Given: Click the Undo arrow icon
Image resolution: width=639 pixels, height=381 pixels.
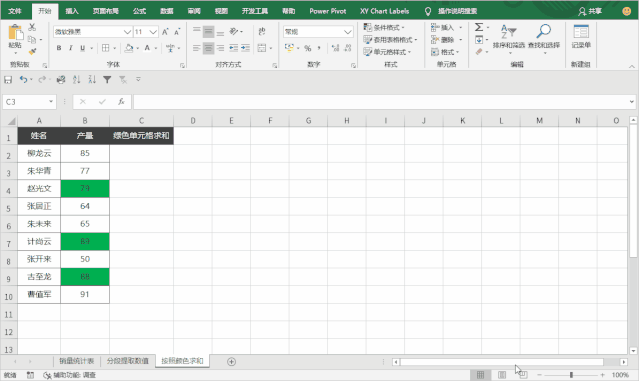Looking at the screenshot, I should [23, 79].
